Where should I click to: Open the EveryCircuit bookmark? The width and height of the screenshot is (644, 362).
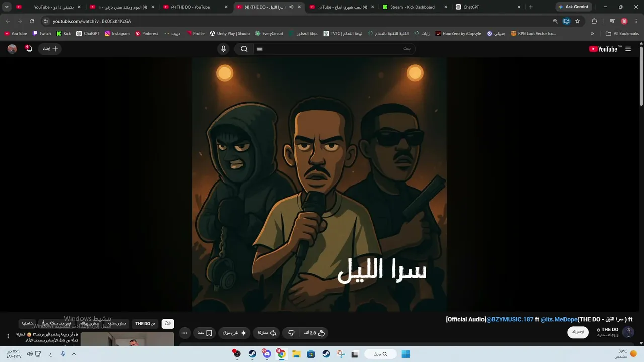click(269, 34)
